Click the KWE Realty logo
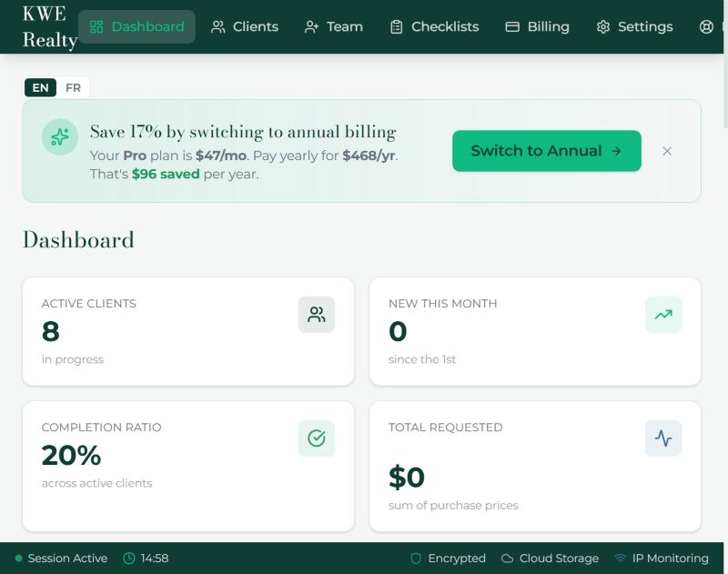Viewport: 728px width, 574px height. [49, 27]
